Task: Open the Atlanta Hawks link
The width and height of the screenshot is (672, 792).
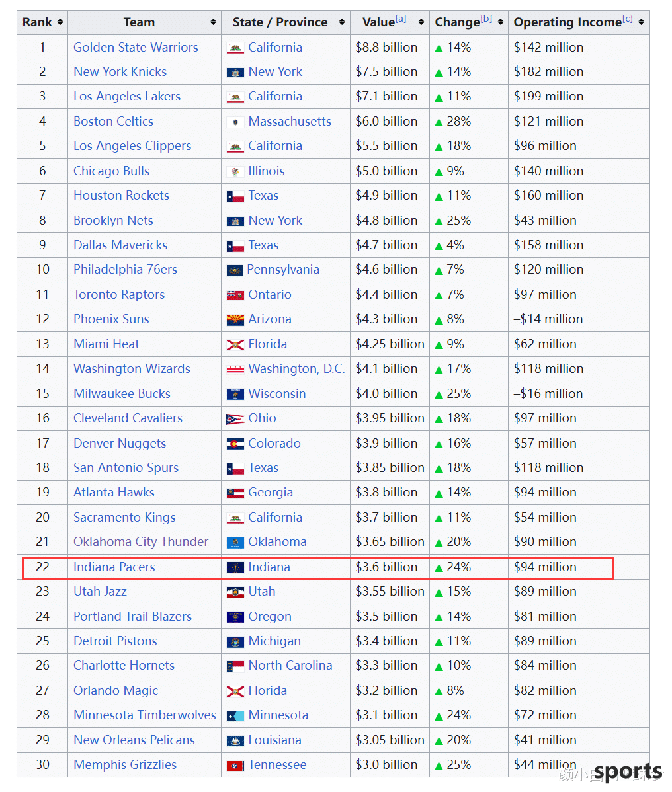Action: click(x=114, y=493)
